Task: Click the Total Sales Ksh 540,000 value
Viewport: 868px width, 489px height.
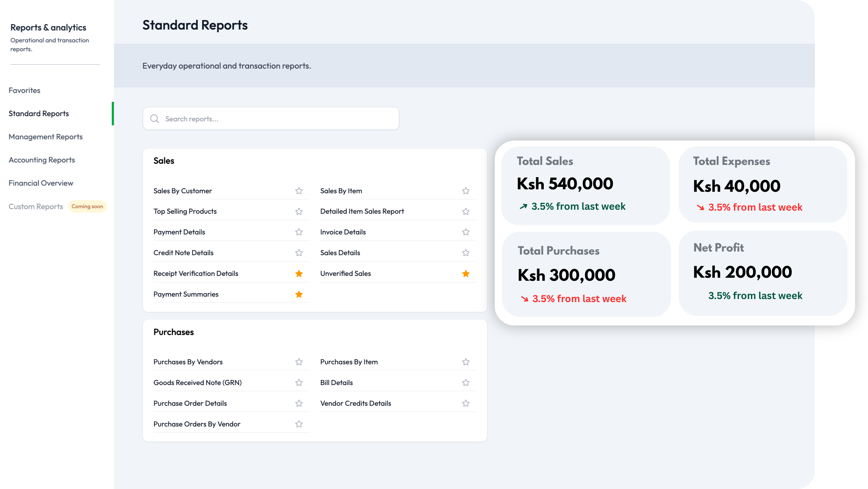Action: (565, 184)
